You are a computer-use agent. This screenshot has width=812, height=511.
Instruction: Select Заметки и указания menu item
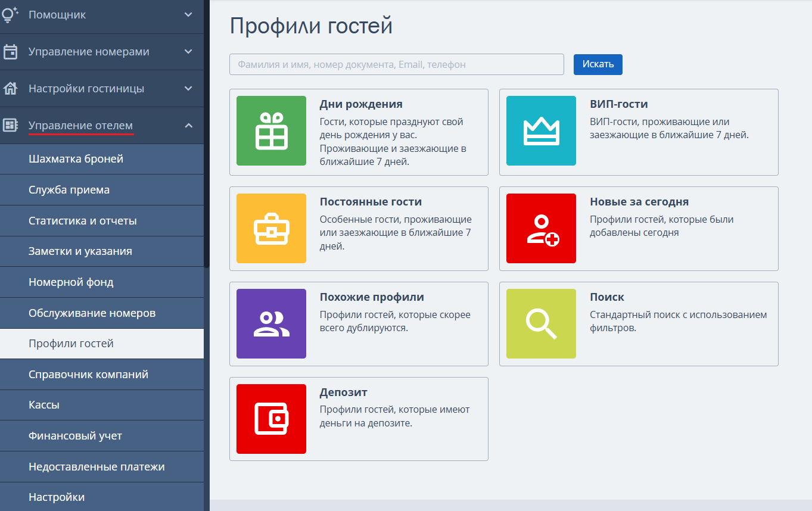(102, 251)
